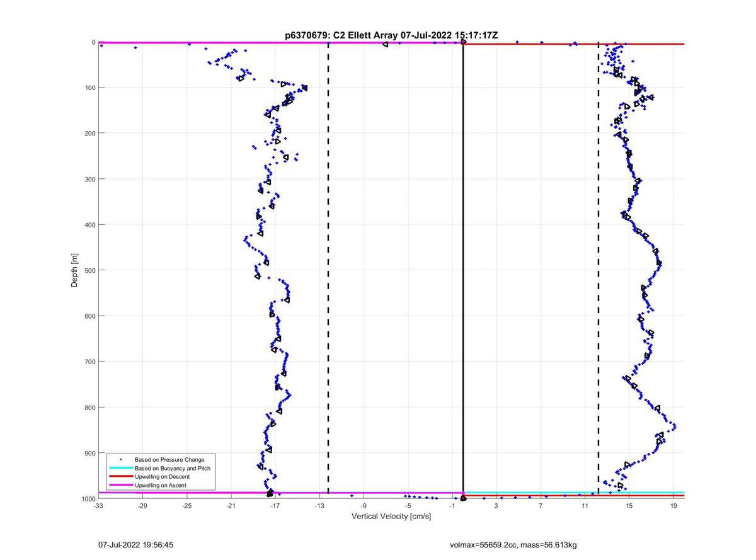This screenshot has height=560, width=756.
Task: Click the x-axis tick label '-1'
Action: pyautogui.click(x=452, y=506)
